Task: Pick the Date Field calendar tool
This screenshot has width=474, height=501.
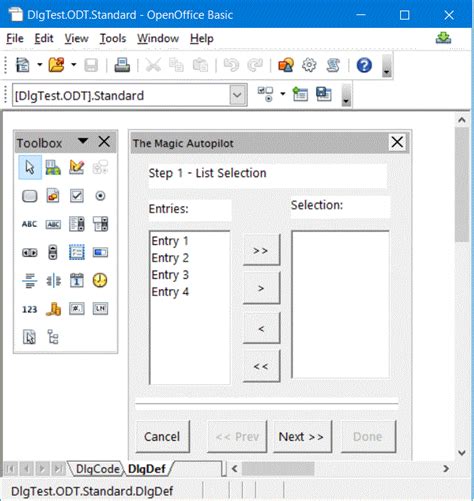Action: pos(77,280)
